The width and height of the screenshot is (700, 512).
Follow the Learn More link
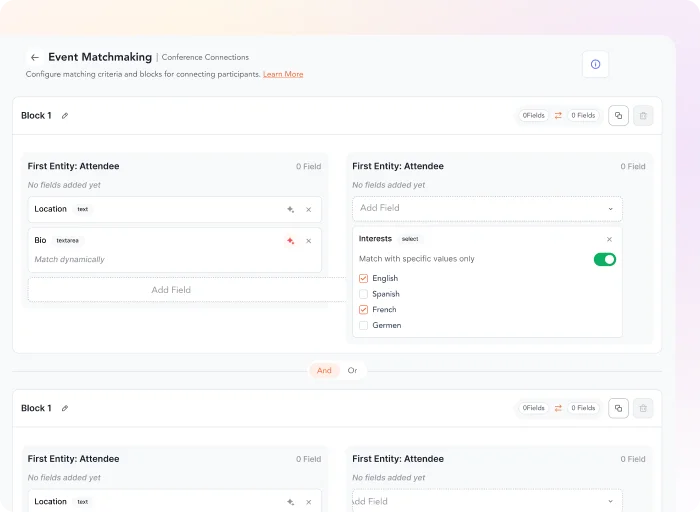click(283, 74)
